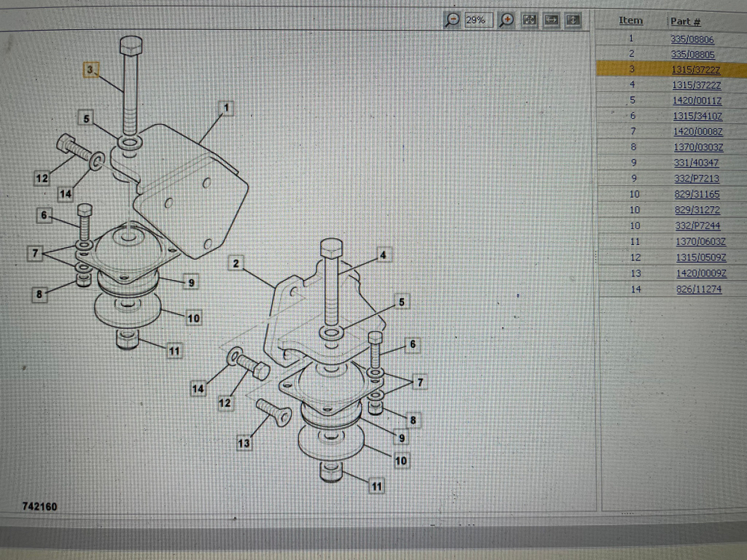747x560 pixels.
Task: Sort by the Part # column header
Action: [x=685, y=22]
